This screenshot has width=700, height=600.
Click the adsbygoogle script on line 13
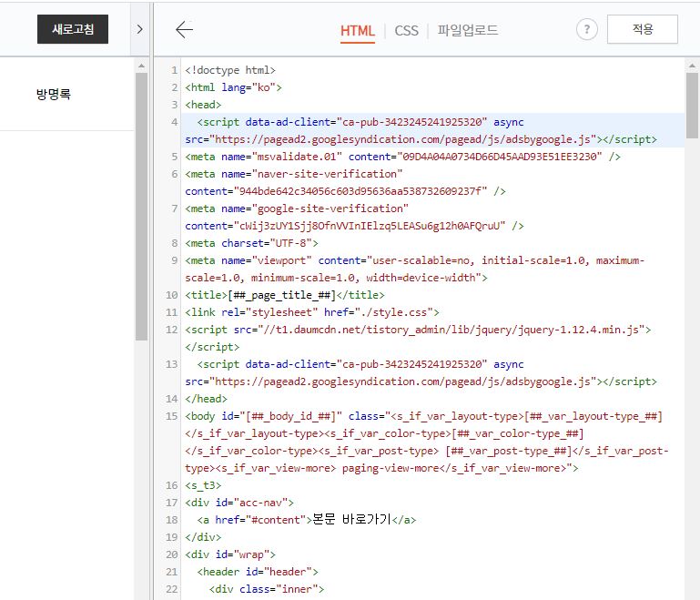pyautogui.click(x=421, y=372)
